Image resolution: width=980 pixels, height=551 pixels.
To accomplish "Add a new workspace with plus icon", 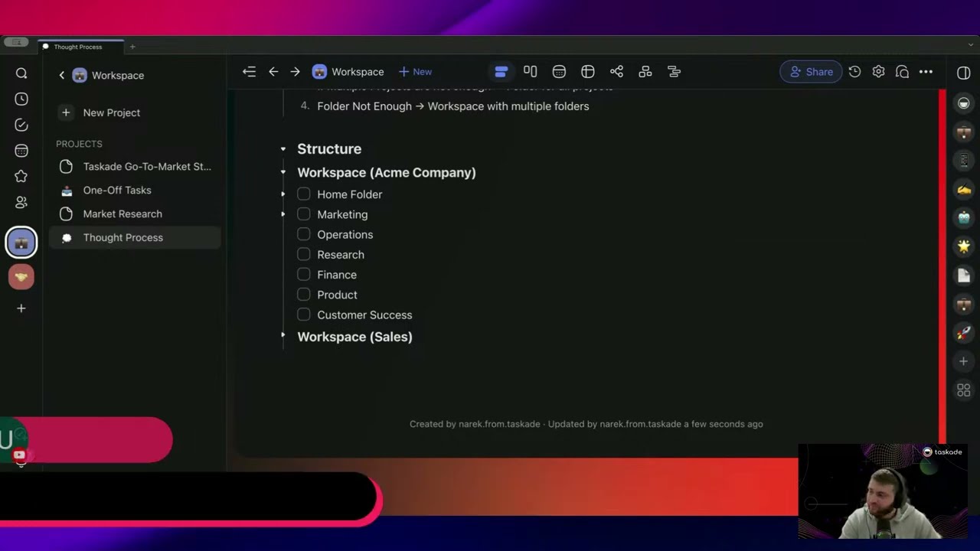I will (21, 308).
